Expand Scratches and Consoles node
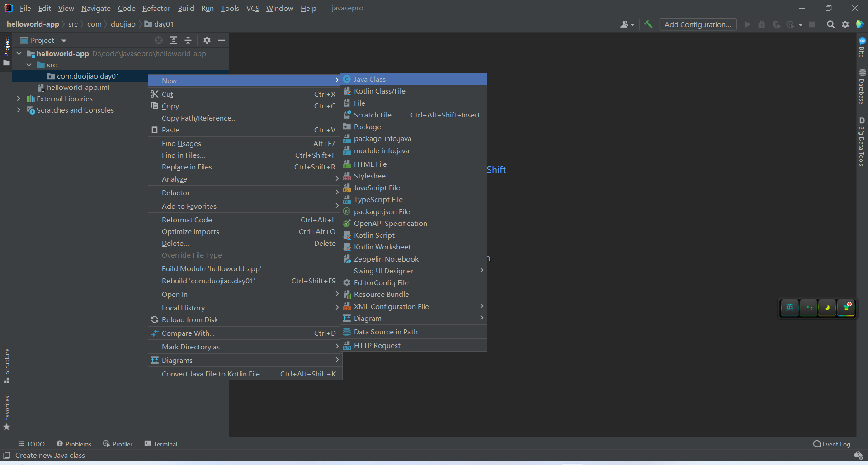868x465 pixels. pos(19,110)
